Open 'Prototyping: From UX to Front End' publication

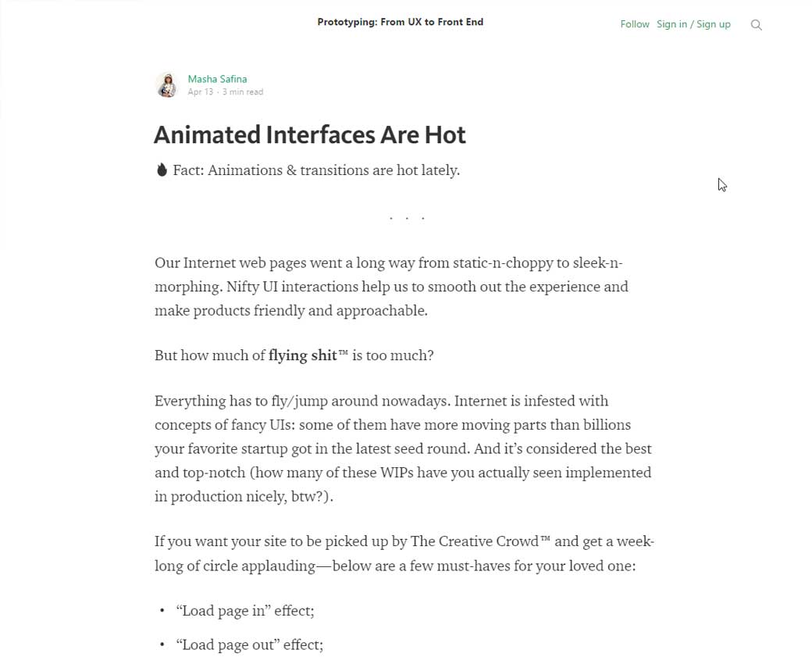[400, 22]
